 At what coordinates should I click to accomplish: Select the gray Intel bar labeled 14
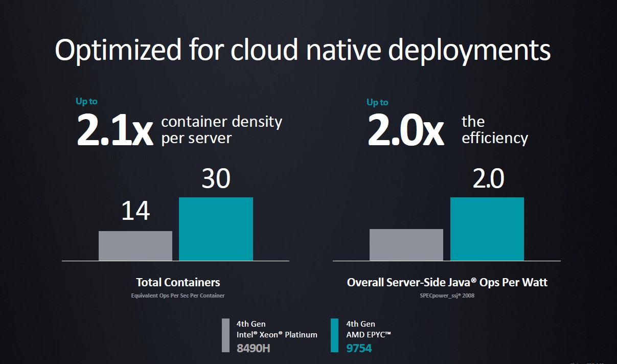pyautogui.click(x=135, y=246)
